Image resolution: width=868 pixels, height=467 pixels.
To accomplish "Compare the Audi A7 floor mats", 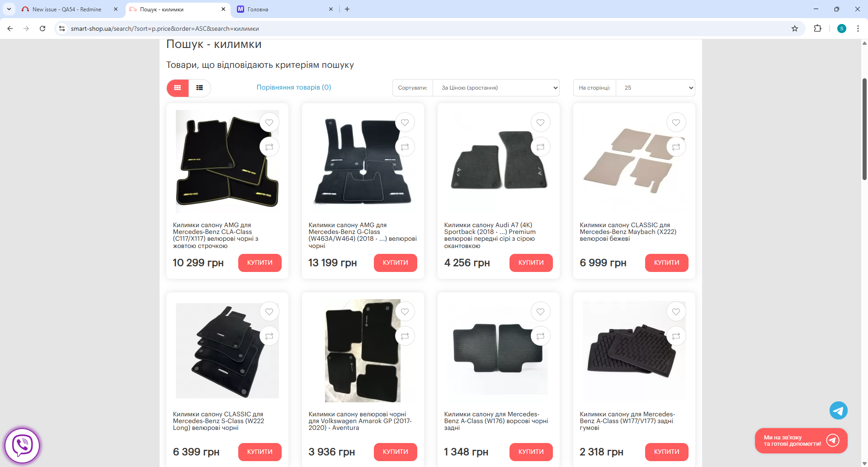I will [540, 147].
